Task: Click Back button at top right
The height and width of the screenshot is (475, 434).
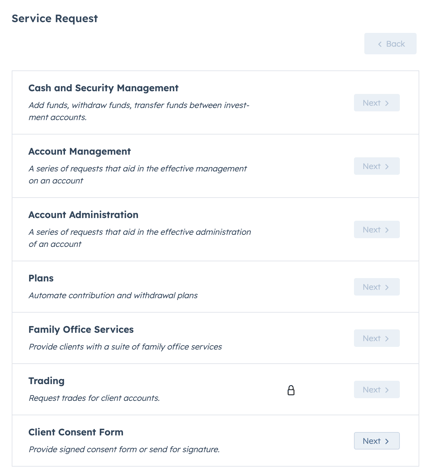Action: pos(390,44)
